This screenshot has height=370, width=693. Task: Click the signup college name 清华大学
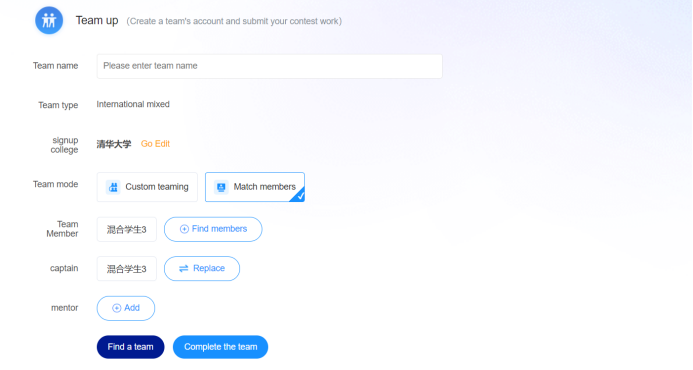click(114, 144)
